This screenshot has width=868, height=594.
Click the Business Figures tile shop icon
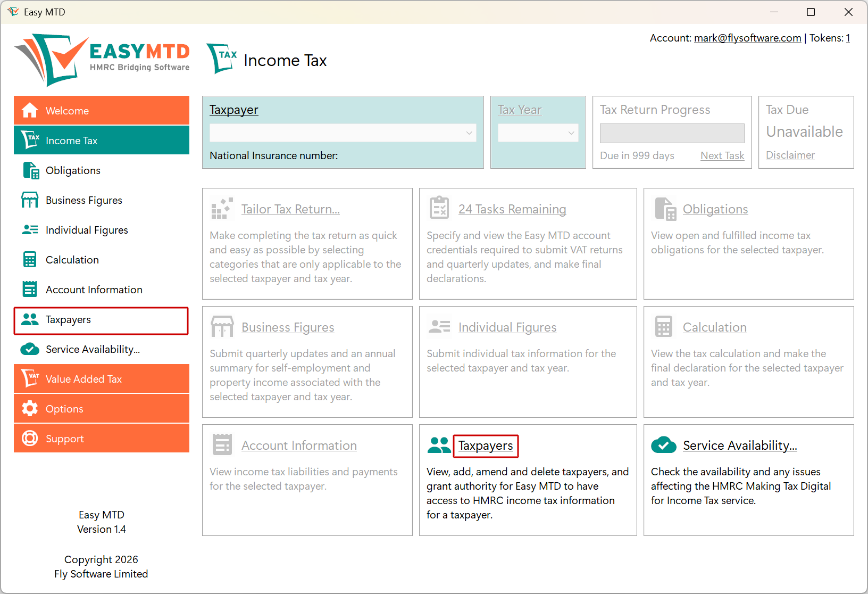(x=222, y=327)
